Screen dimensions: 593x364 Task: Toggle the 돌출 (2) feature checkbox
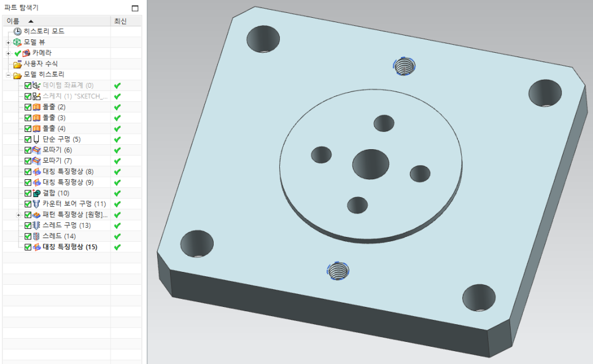28,107
